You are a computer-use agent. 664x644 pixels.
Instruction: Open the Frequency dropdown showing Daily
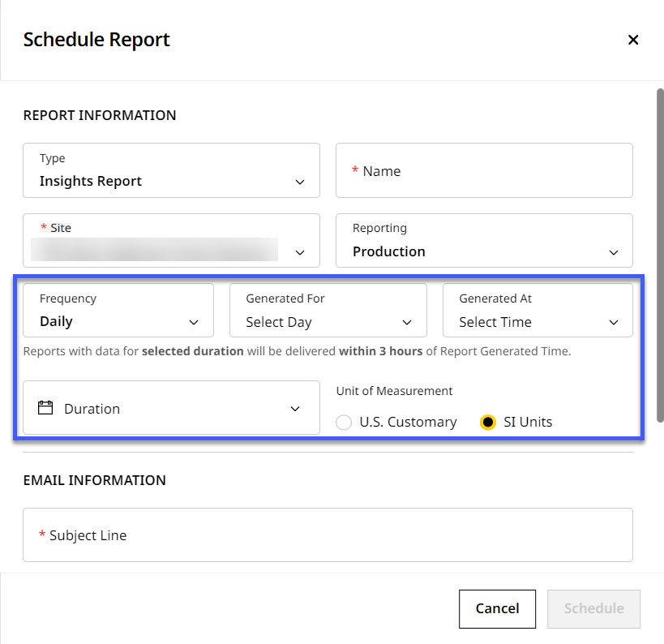click(118, 310)
